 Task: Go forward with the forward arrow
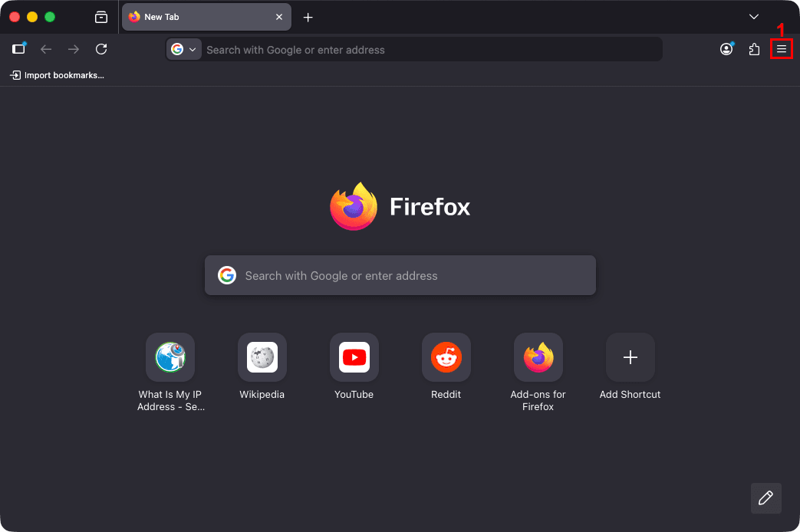[74, 49]
